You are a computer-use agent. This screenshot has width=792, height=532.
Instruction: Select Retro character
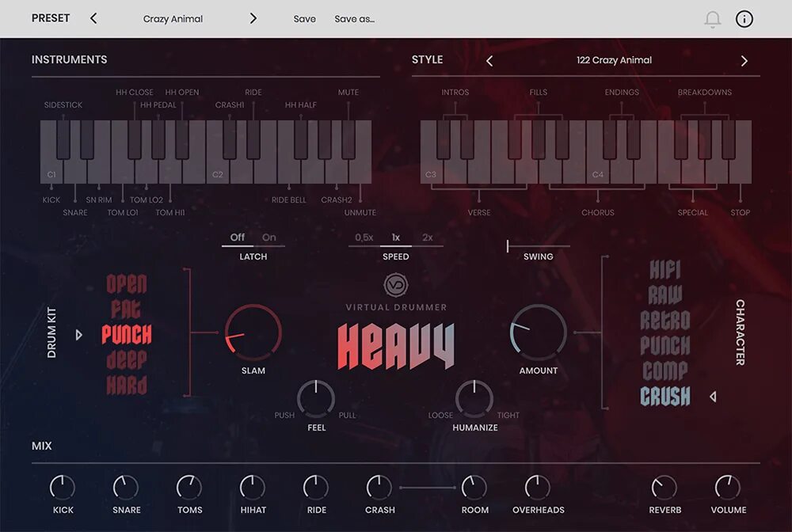[x=665, y=320]
